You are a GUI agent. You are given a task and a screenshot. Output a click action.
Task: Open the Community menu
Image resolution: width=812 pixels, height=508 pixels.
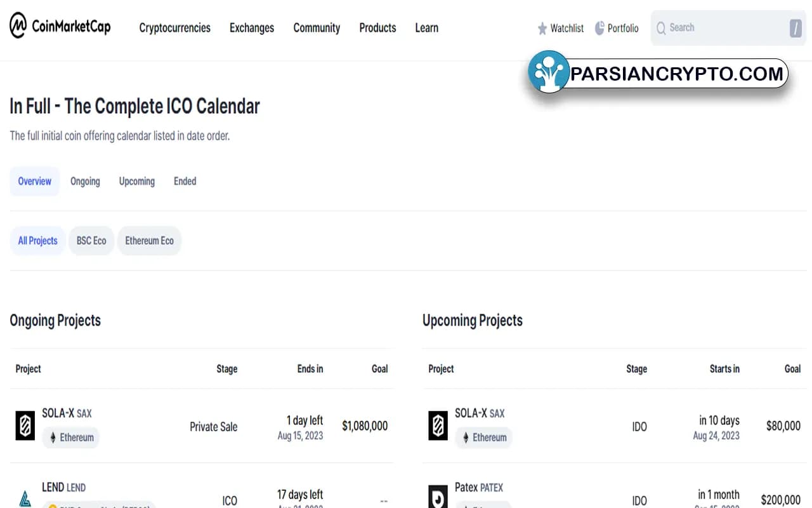click(x=317, y=28)
